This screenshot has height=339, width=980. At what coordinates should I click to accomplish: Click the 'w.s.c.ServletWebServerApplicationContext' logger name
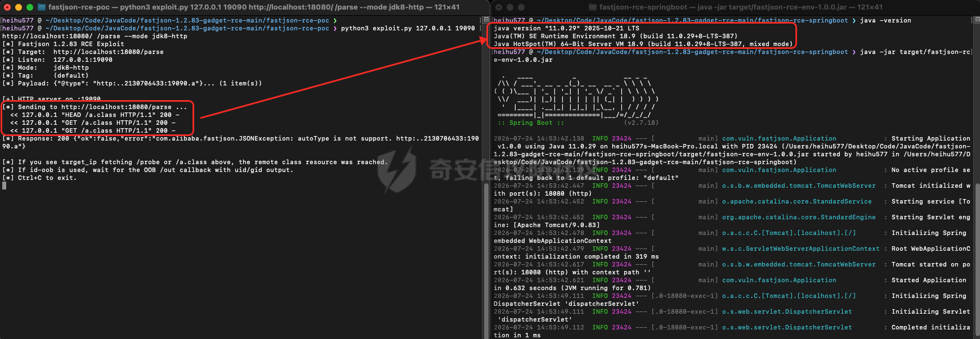tap(801, 248)
